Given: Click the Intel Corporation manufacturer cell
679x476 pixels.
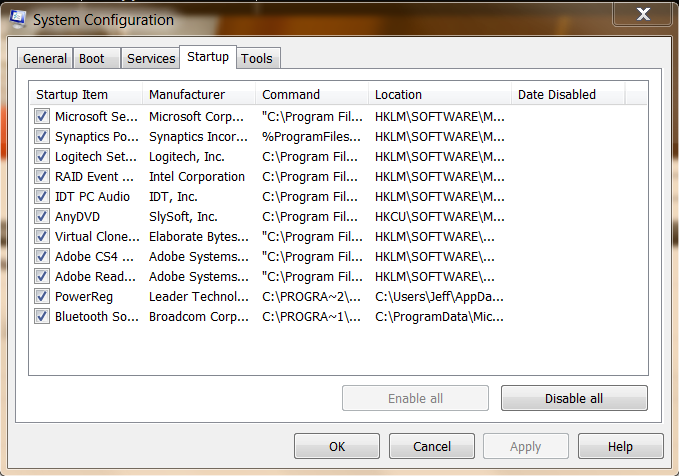Looking at the screenshot, I should (197, 176).
